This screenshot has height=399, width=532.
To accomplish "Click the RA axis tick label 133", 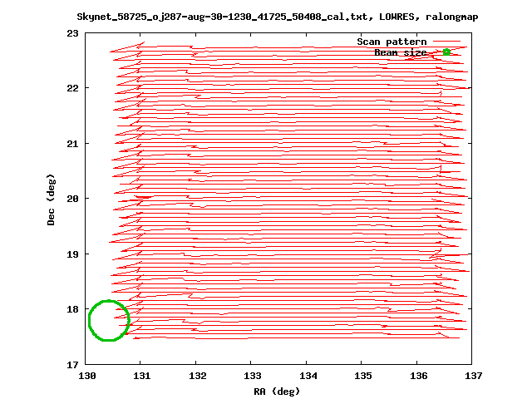I will coord(253,376).
